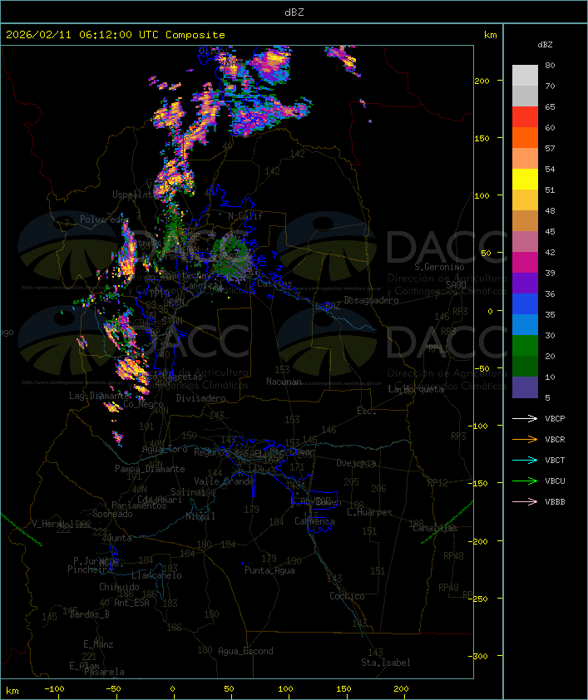
Task: Select the dark orange 57-60 dBZ swatch
Action: click(x=525, y=138)
